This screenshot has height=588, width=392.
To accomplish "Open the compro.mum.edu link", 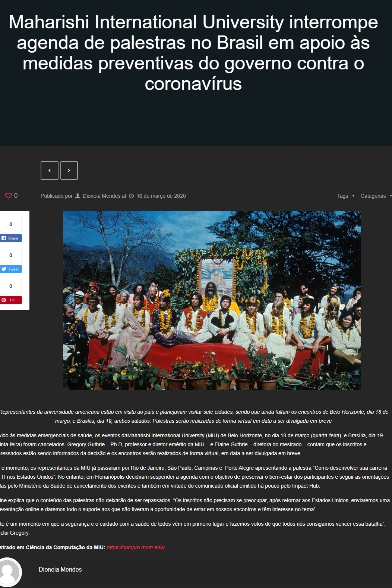I will point(136,547).
